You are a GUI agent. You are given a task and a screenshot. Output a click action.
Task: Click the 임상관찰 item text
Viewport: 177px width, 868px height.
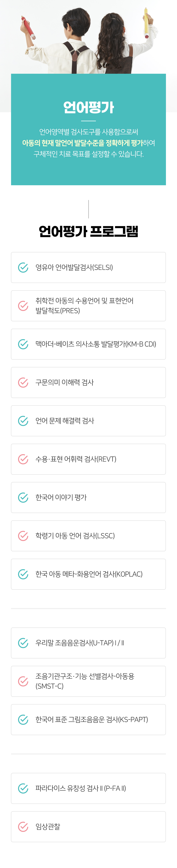click(48, 827)
